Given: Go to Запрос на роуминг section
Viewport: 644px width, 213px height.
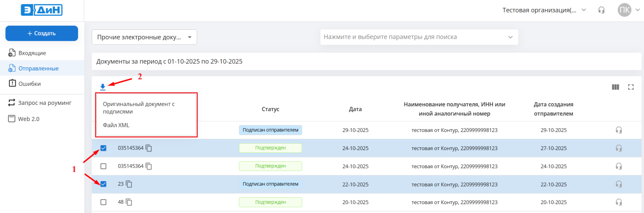Looking at the screenshot, I should click(44, 103).
